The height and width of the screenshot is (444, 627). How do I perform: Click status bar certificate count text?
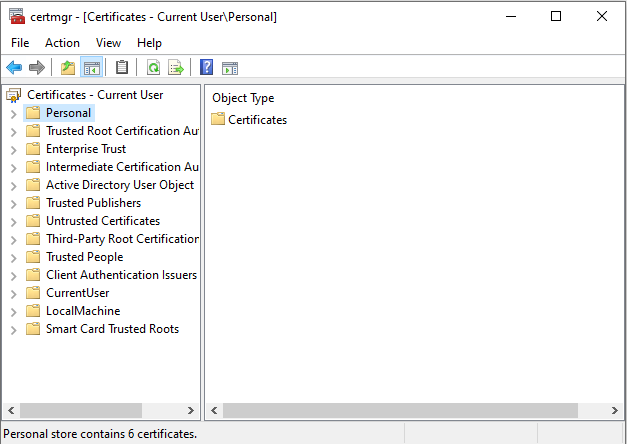click(100, 434)
